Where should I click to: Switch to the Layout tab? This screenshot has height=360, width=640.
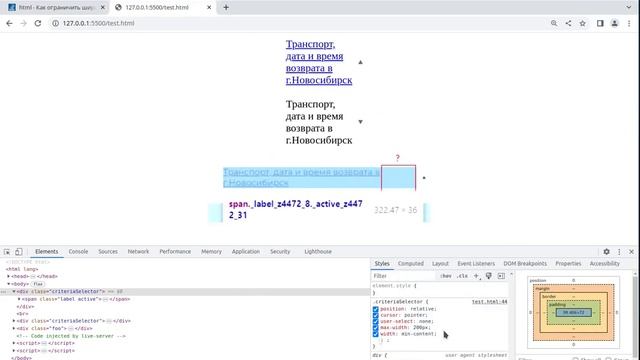click(x=440, y=264)
